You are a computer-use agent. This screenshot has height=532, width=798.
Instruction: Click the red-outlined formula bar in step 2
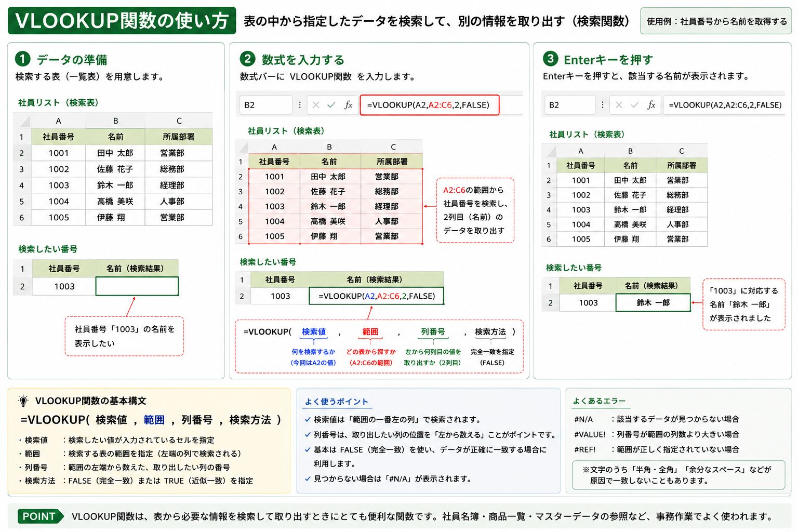429,105
